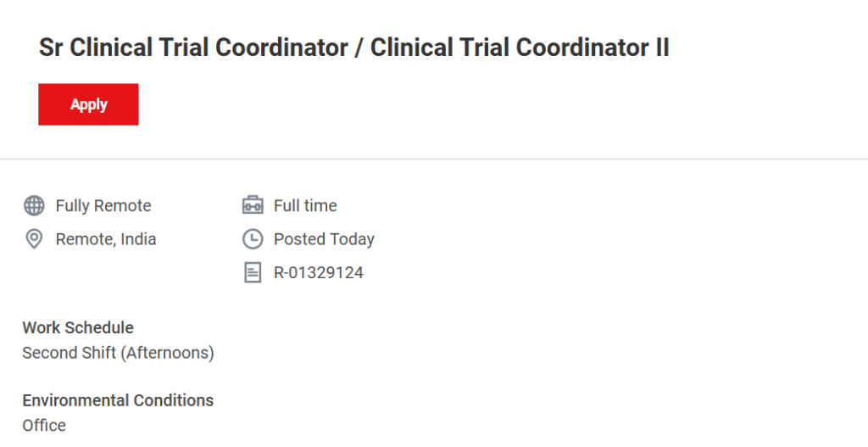Click the document icon beside the requisition ID
The image size is (868, 447).
[x=253, y=272]
